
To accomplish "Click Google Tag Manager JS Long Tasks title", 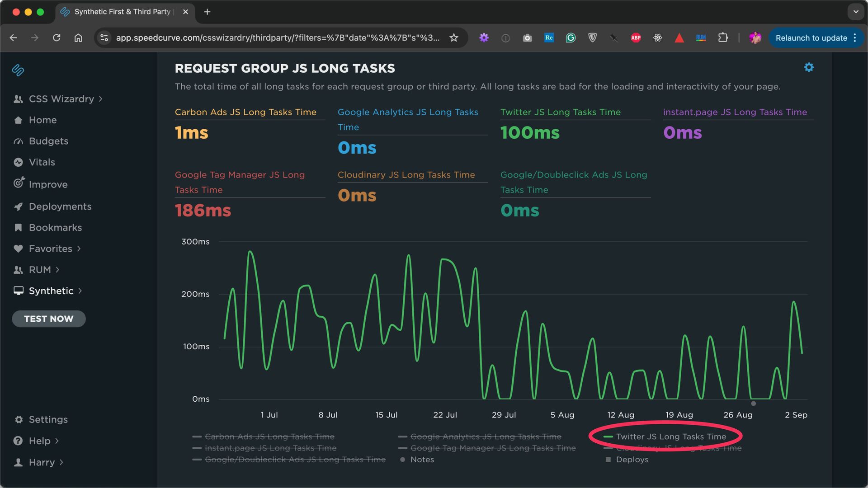I will (240, 183).
